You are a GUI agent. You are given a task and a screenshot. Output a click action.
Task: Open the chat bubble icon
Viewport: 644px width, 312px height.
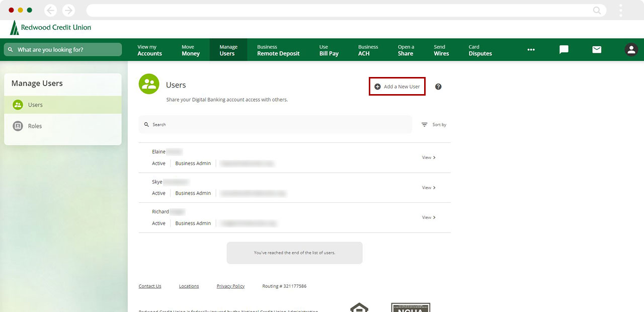click(x=564, y=50)
